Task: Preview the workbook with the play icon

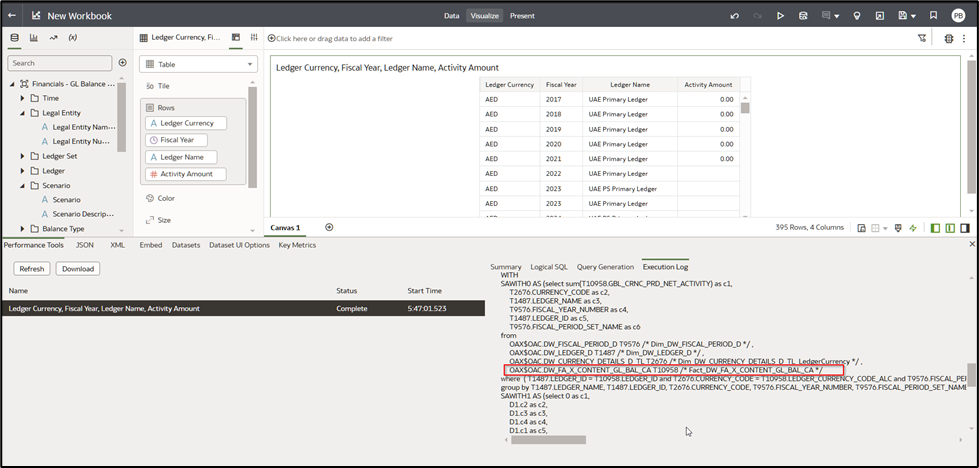Action: point(780,16)
